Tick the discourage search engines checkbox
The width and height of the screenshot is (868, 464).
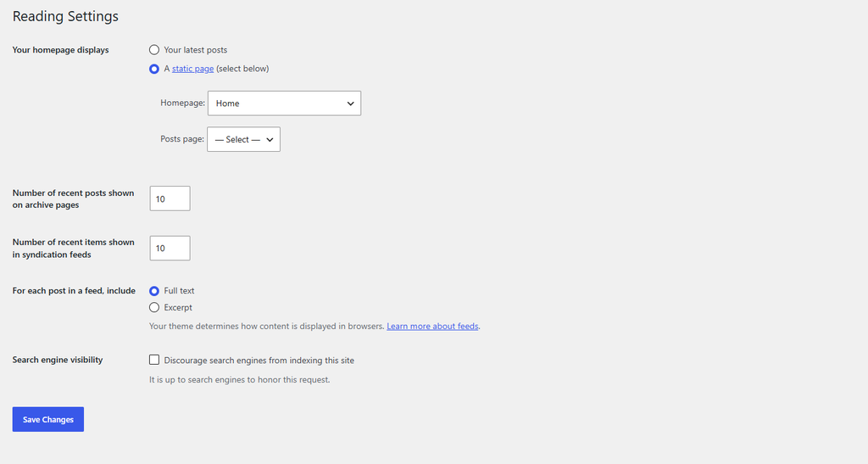(x=154, y=360)
